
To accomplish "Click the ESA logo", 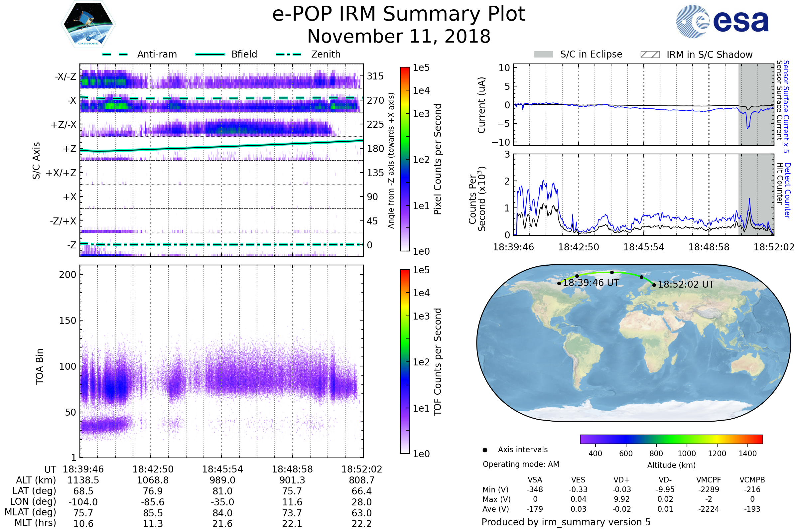I will 722,22.
